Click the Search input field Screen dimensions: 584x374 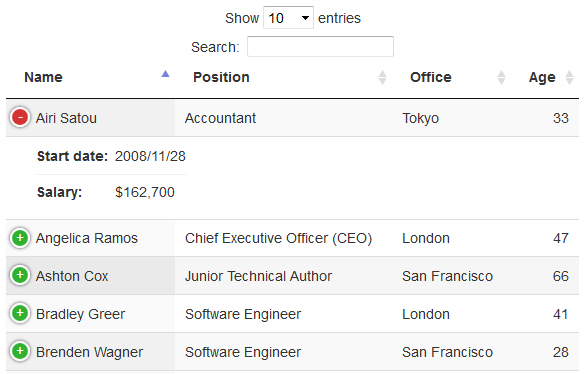tap(320, 47)
